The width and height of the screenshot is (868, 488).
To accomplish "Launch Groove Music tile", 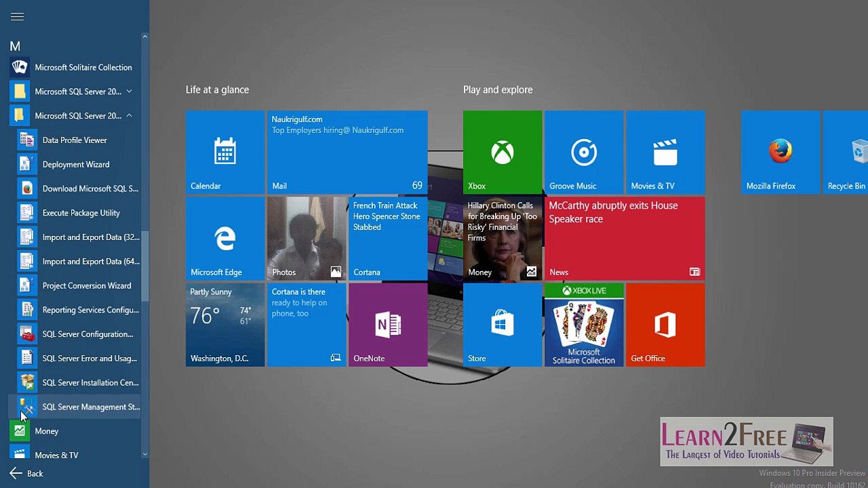I will [x=584, y=152].
